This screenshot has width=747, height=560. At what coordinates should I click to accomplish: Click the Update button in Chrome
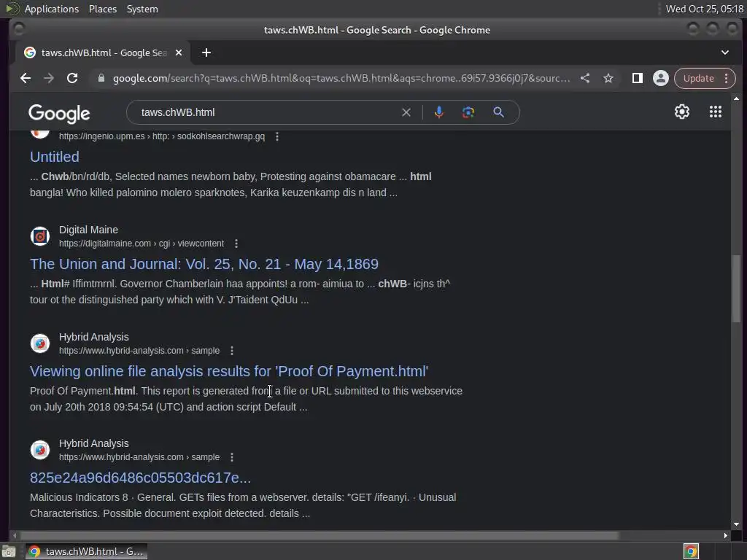coord(698,78)
